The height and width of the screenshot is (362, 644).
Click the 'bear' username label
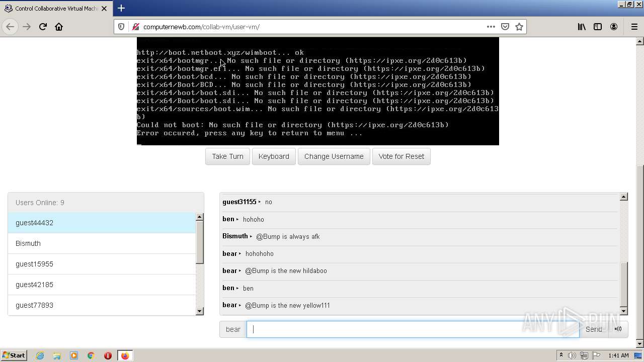click(x=233, y=329)
